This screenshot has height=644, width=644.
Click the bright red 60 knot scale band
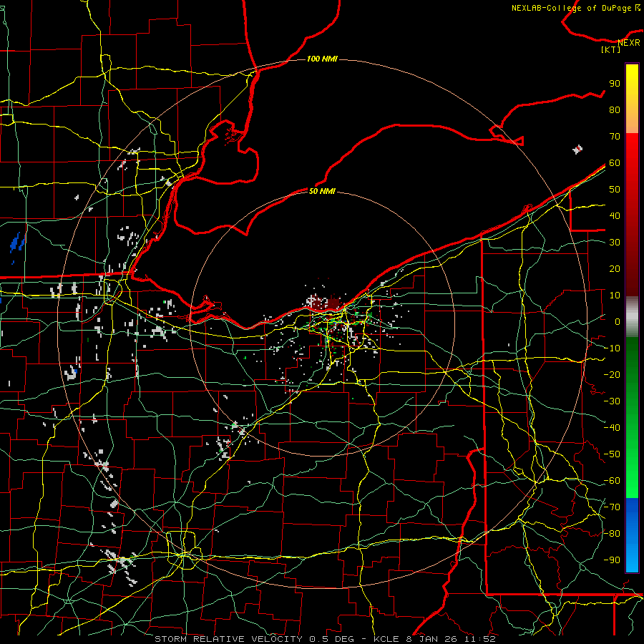(632, 162)
